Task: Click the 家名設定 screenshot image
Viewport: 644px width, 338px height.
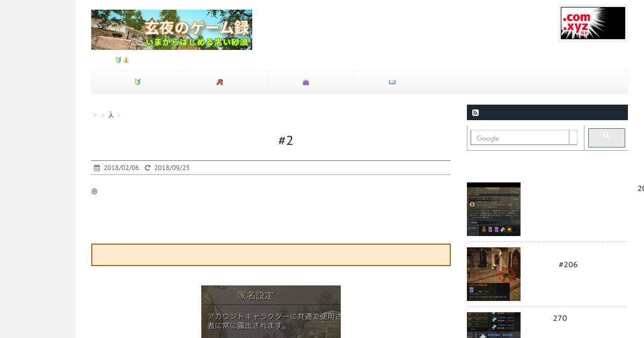Action: 271,312
